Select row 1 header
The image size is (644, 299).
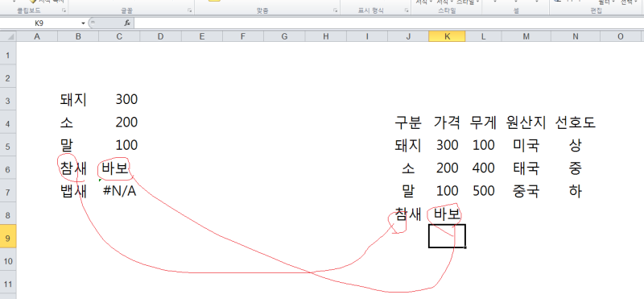pos(8,53)
